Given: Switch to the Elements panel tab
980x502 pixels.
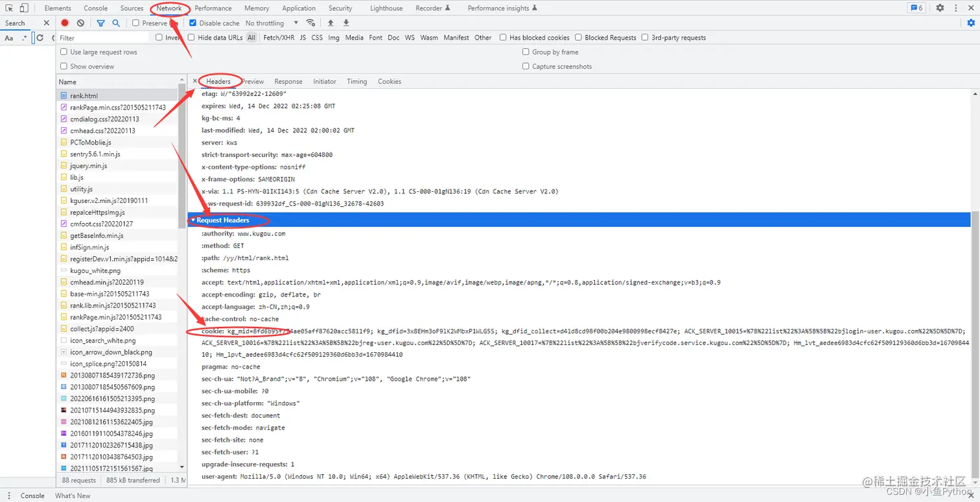Looking at the screenshot, I should coord(58,8).
